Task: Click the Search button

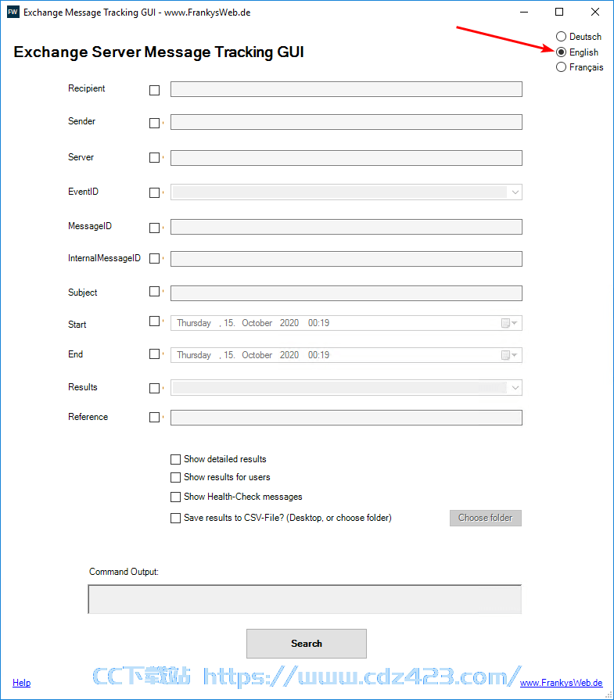Action: [307, 644]
